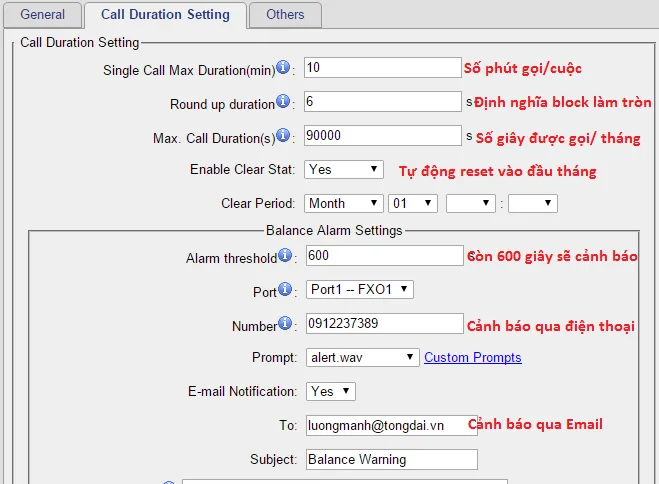Click info icon beside Max. Call Duration(s)
This screenshot has width=659, height=484.
pyautogui.click(x=283, y=135)
